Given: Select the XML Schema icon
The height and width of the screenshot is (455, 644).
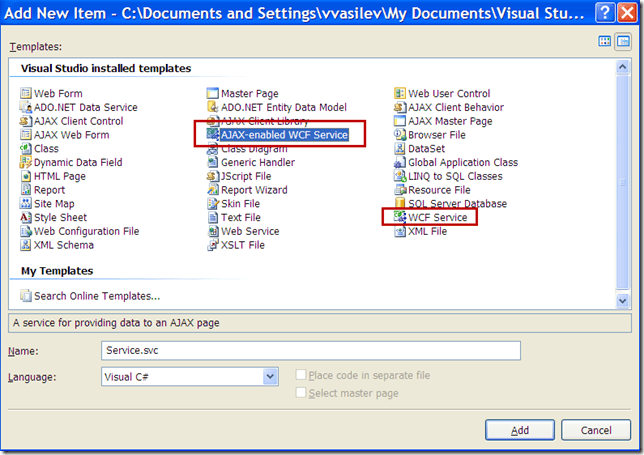Looking at the screenshot, I should pyautogui.click(x=26, y=245).
